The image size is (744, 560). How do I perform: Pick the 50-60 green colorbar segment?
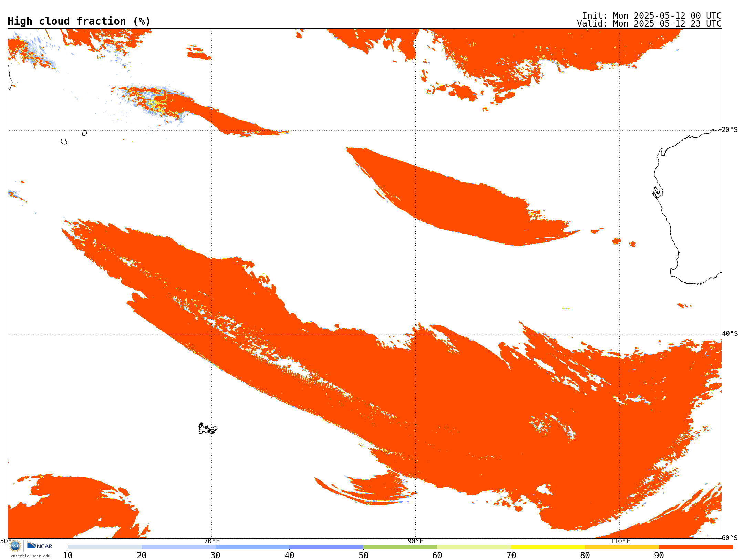pos(400,547)
